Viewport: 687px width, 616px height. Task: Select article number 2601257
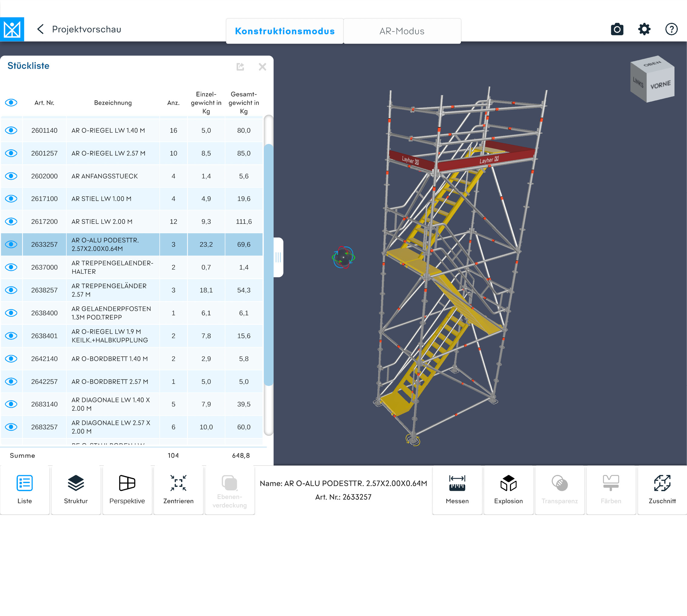click(x=44, y=153)
